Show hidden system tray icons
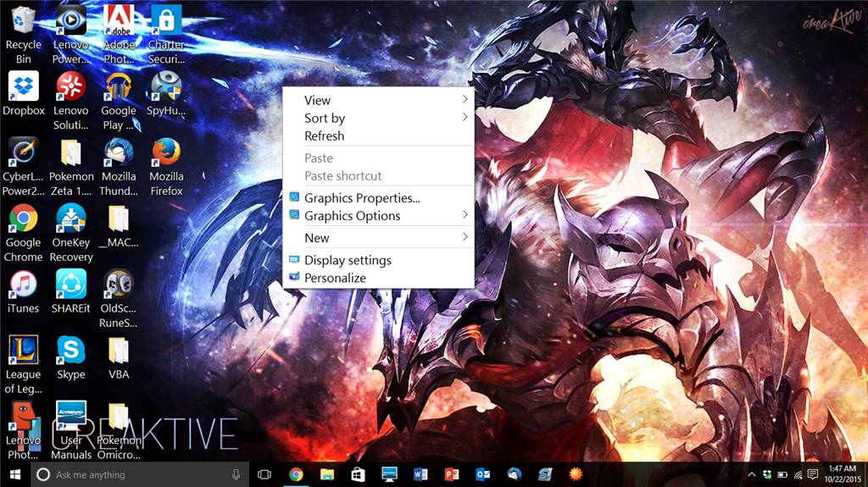 click(x=752, y=474)
